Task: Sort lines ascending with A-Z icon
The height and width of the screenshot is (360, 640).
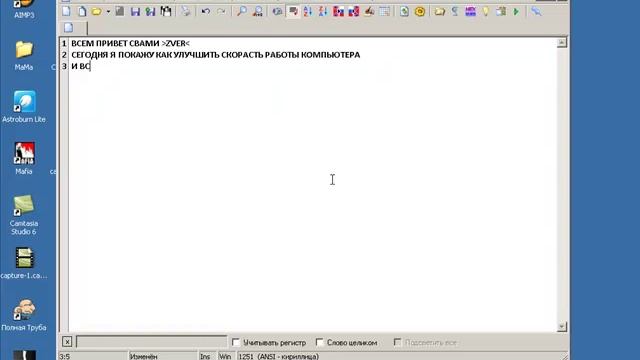Action: coord(308,11)
